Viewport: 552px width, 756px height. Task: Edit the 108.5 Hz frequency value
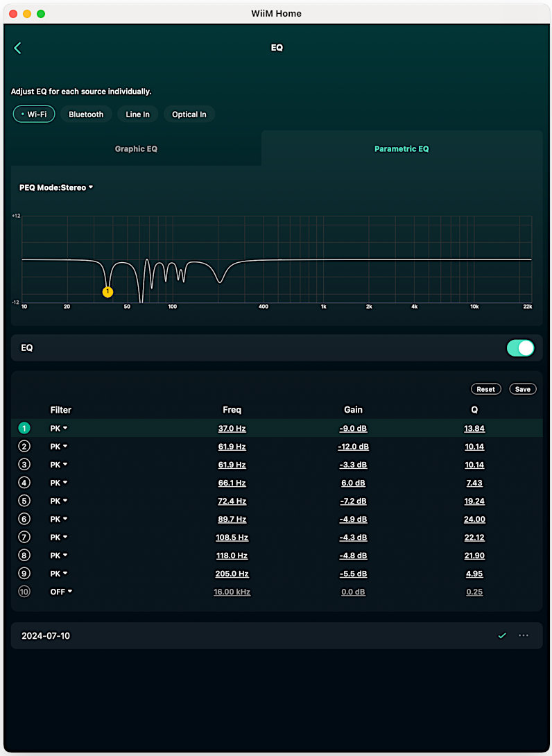(232, 537)
